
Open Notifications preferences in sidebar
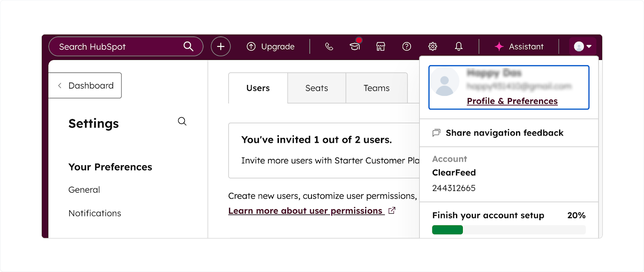[95, 213]
